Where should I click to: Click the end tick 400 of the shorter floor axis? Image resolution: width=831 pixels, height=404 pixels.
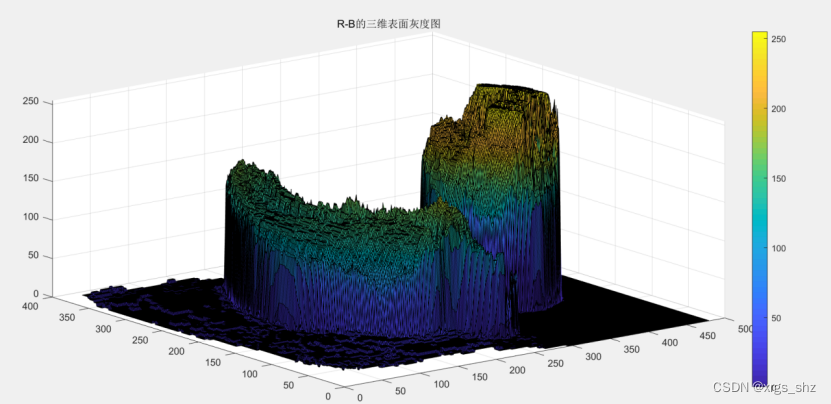(x=31, y=305)
